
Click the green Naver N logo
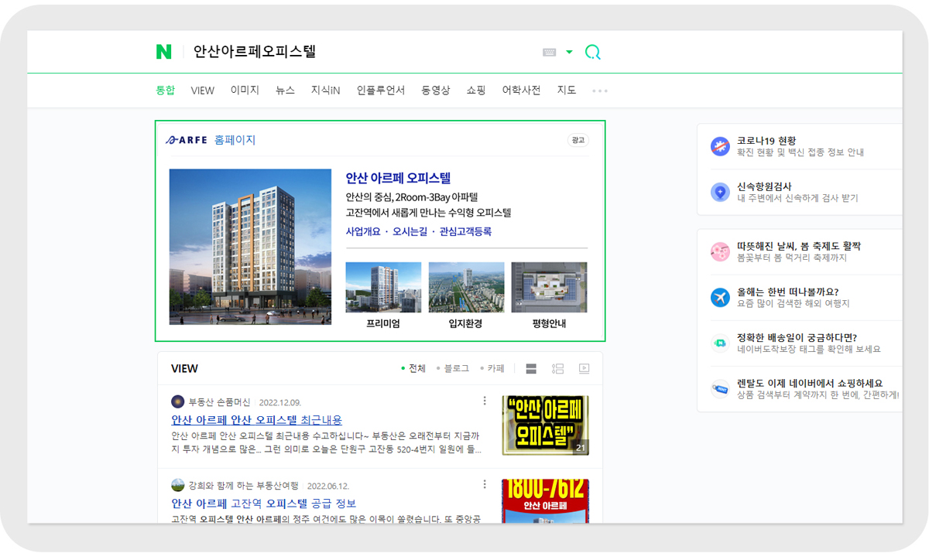coord(163,52)
